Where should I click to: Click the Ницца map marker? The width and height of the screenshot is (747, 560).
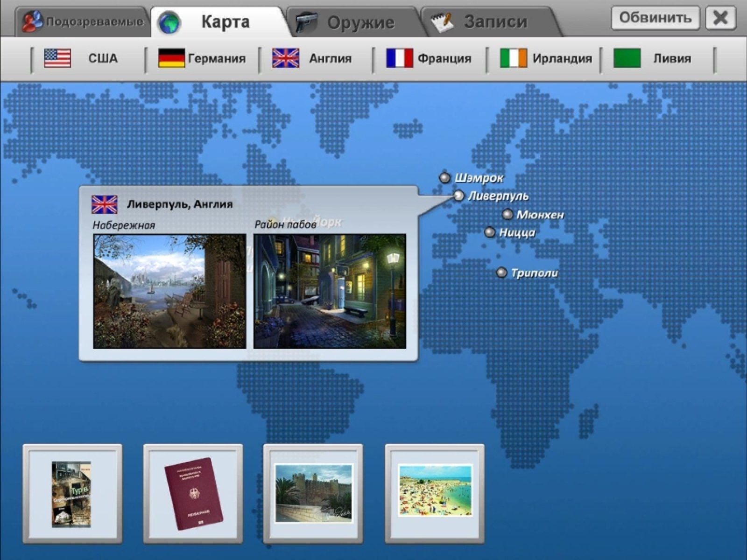[x=489, y=232]
